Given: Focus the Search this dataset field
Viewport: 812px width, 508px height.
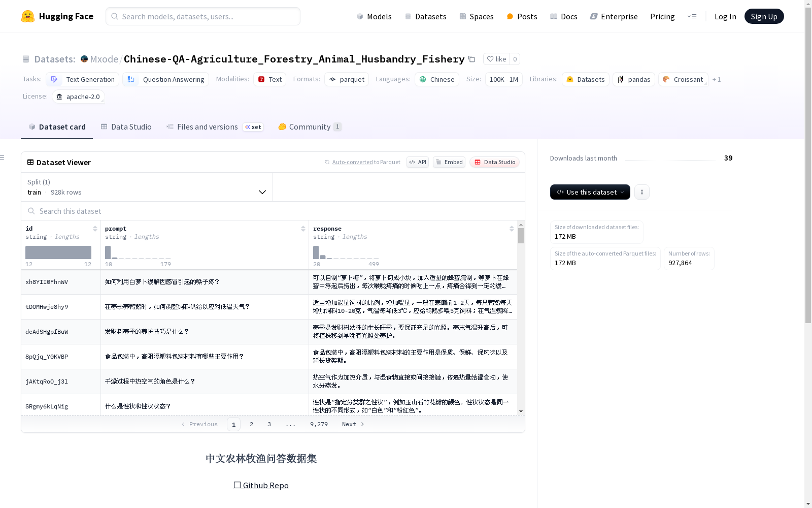Looking at the screenshot, I should tap(273, 211).
